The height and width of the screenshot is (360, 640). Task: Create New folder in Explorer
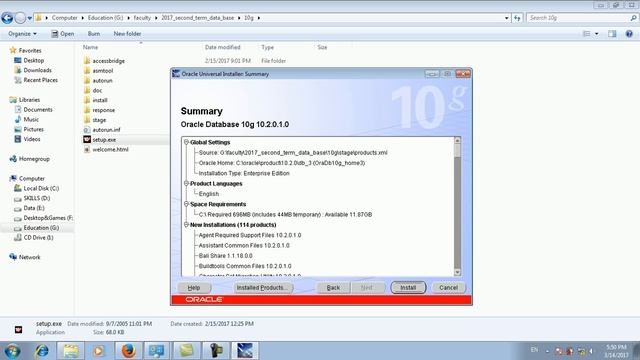(x=127, y=33)
